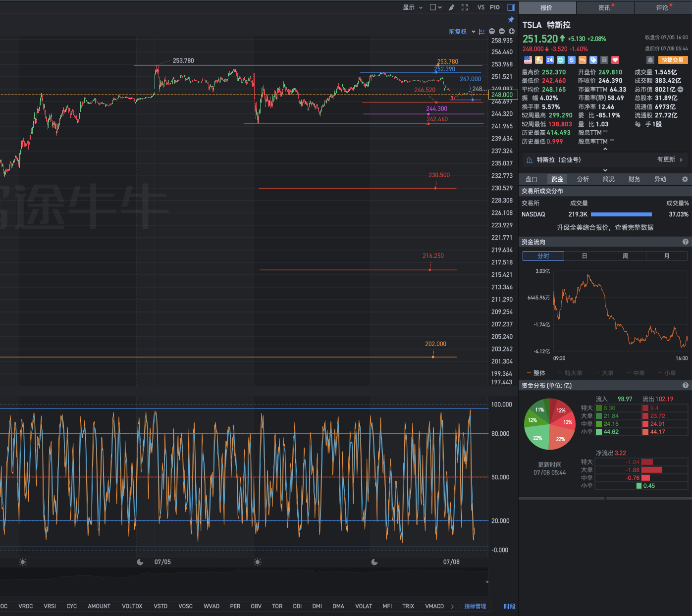This screenshot has width=692, height=616.
Task: Click the blue 24-hour trading icon
Action: tap(550, 60)
